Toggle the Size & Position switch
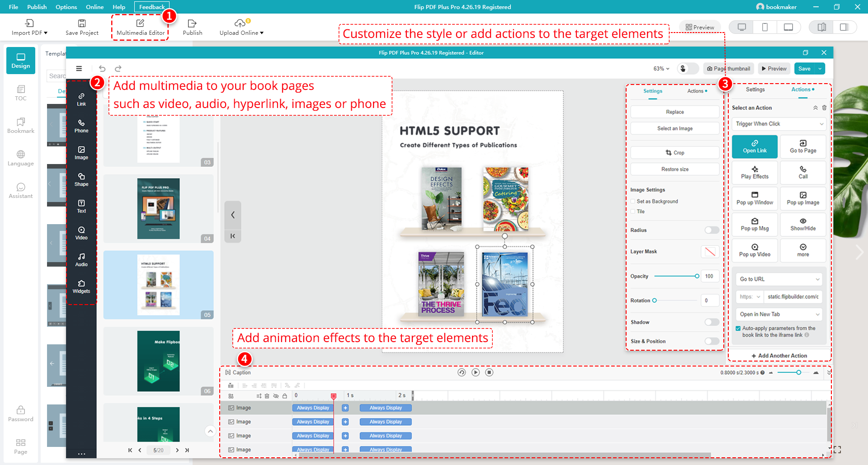Viewport: 868px width, 465px height. click(711, 341)
